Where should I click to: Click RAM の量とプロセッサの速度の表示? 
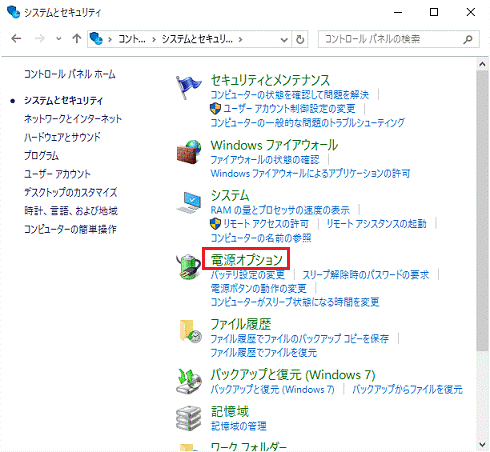pos(280,210)
